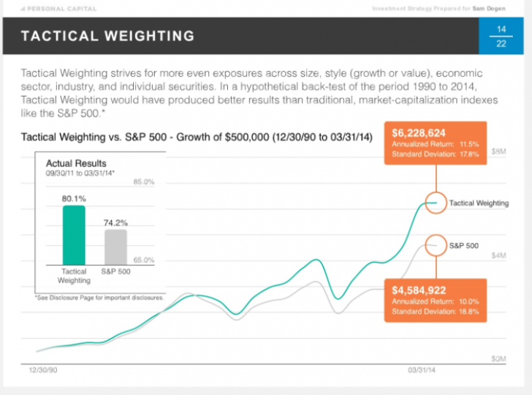Click the Actual Results inset heading
Viewport: 532px width, 395px height.
pyautogui.click(x=76, y=163)
